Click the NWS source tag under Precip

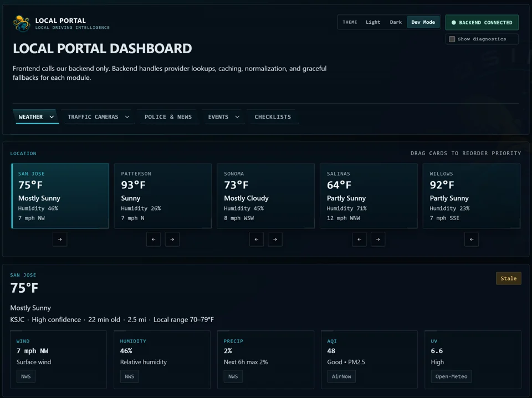click(x=233, y=376)
